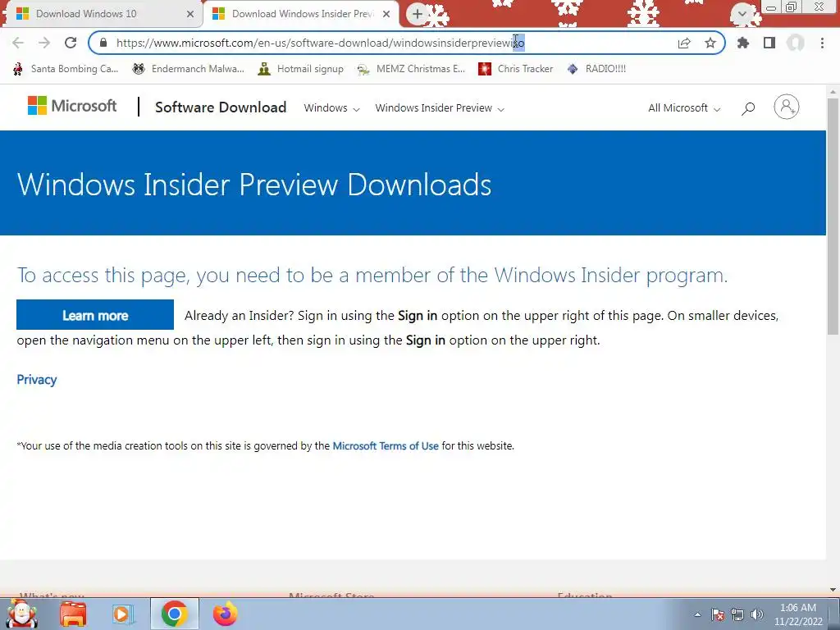Screen dimensions: 840x630
Task: Click the scrollbar down arrow
Action: pos(833,590)
